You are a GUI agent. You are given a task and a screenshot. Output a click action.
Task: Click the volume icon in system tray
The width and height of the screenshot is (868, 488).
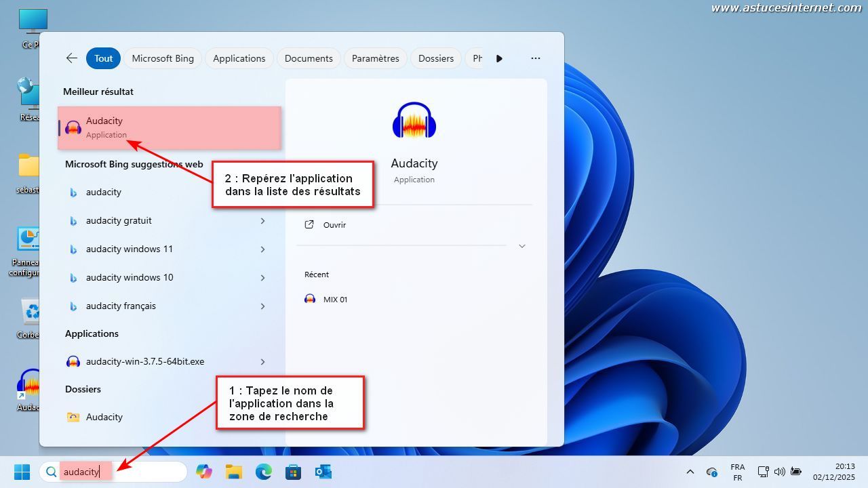point(779,472)
